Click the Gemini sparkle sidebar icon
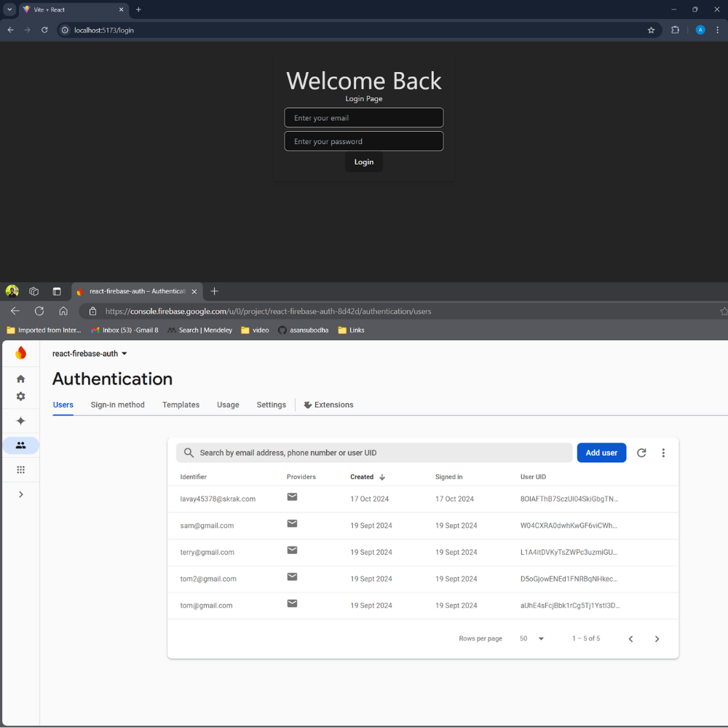This screenshot has height=728, width=728. click(x=20, y=421)
